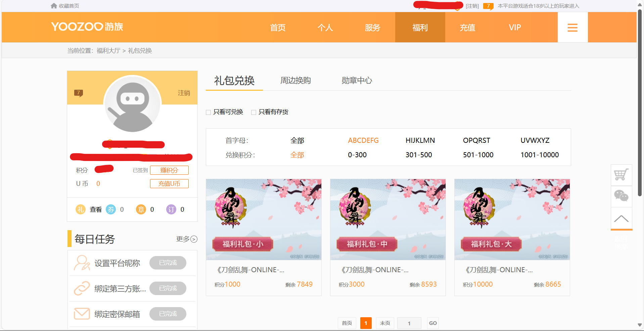644x331 pixels.
Task: Filter by first letter OPQRST
Action: 476,140
